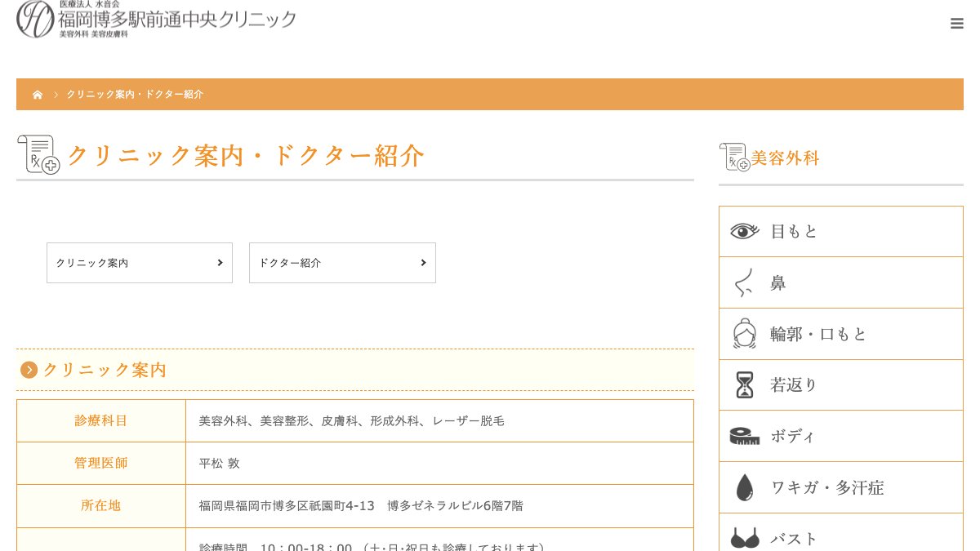This screenshot has height=551, width=980.
Task: Click the doctor name 平松 敦
Action: click(x=220, y=464)
